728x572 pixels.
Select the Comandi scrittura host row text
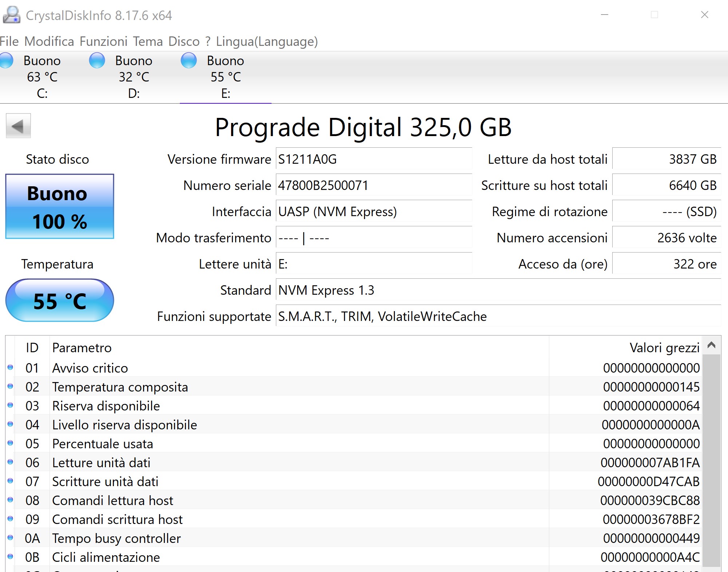(x=117, y=519)
